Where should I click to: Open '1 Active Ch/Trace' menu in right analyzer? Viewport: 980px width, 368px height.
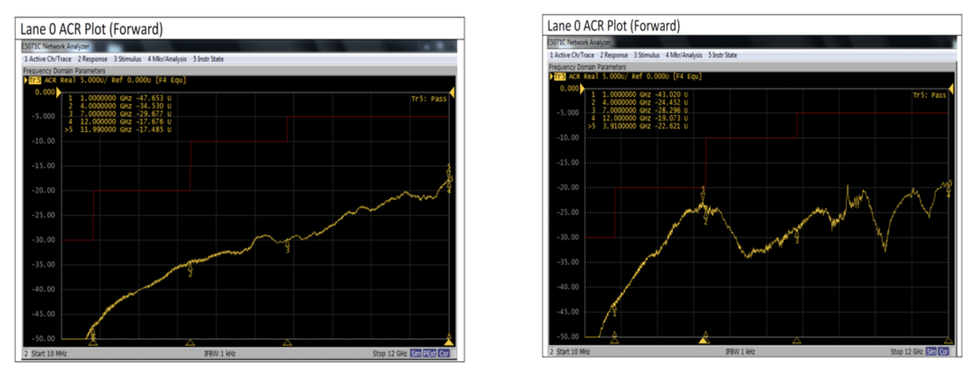point(572,55)
